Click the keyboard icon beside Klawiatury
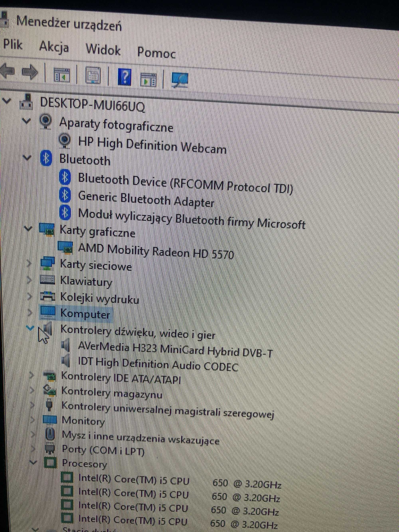This screenshot has width=399, height=532. 48,279
